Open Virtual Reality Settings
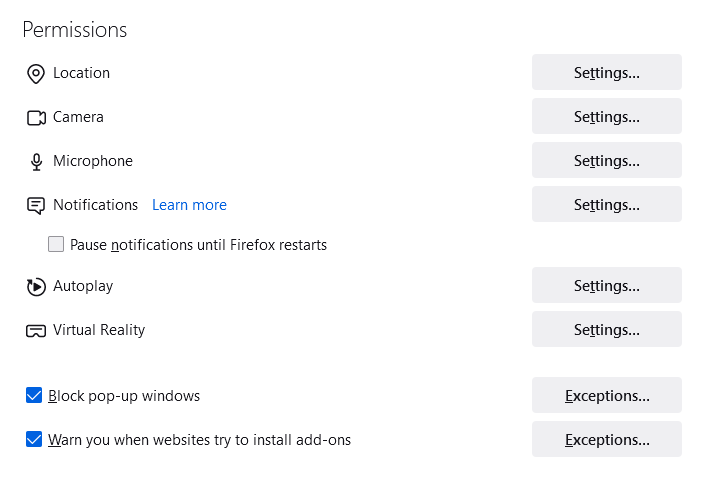Screen dimensions: 702x502 pyautogui.click(x=606, y=330)
